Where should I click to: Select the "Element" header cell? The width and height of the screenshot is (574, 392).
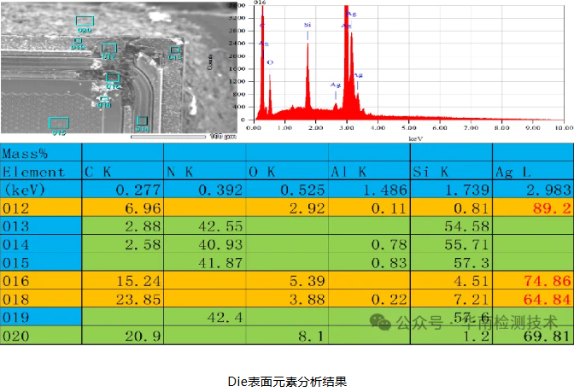[x=41, y=171]
